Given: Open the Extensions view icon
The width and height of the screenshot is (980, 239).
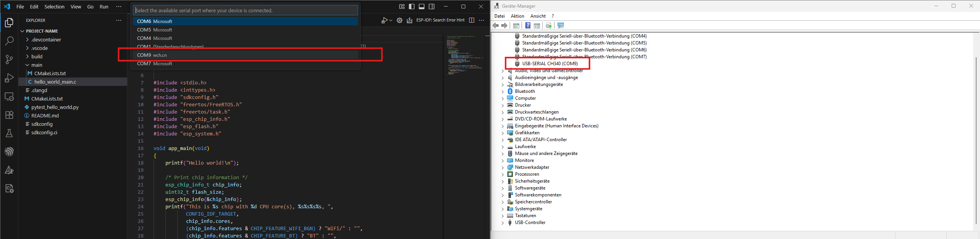Looking at the screenshot, I should 9,115.
